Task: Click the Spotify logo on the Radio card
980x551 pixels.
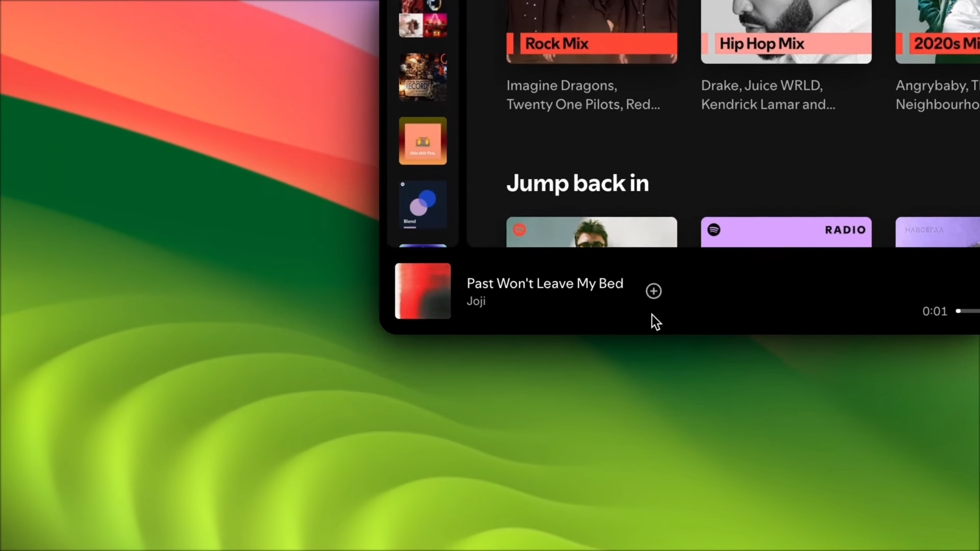Action: pyautogui.click(x=715, y=230)
